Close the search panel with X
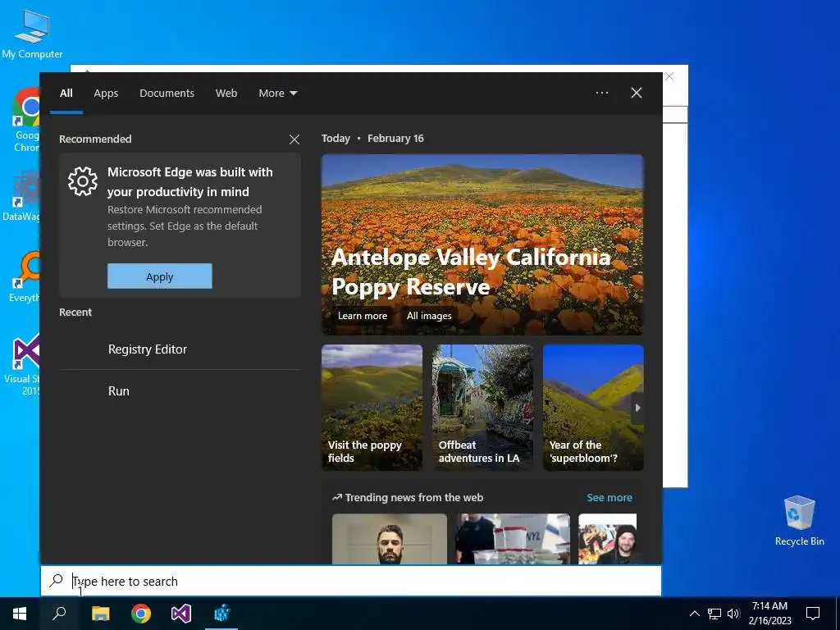Viewport: 840px width, 630px height. pos(637,93)
